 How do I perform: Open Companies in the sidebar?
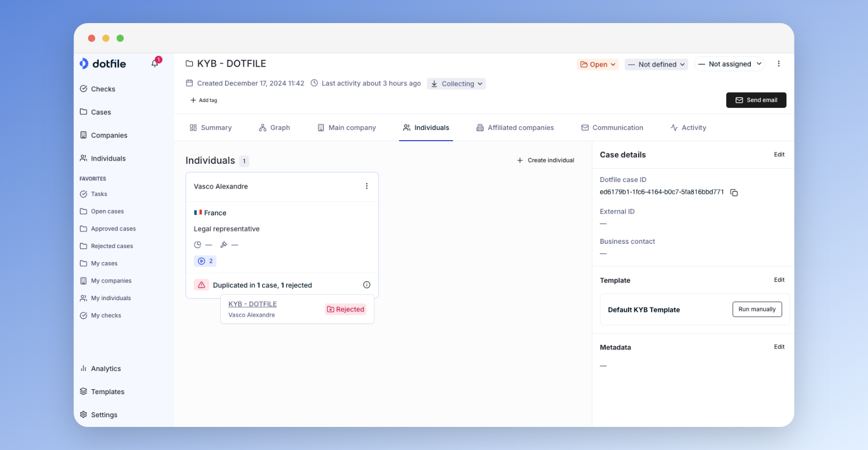pos(104,135)
